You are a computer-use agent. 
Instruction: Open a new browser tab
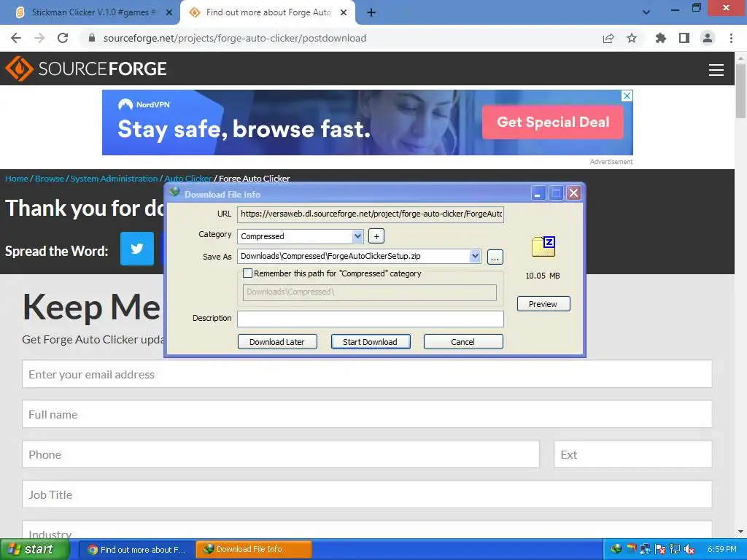[371, 13]
